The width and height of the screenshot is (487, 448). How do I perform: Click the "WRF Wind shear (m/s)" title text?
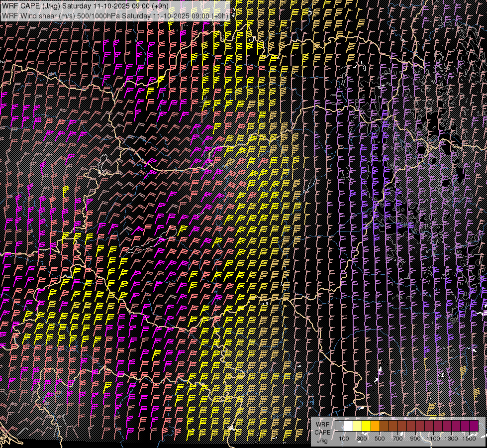coord(38,15)
